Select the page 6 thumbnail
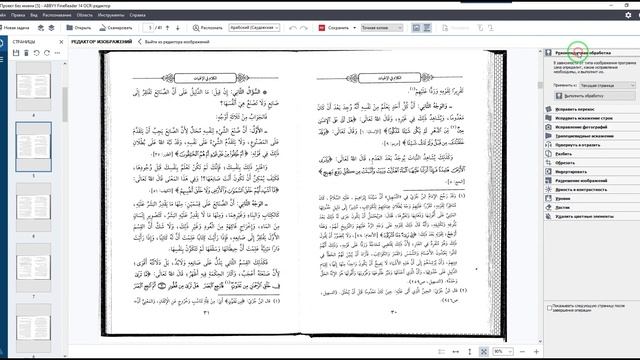 (33, 207)
